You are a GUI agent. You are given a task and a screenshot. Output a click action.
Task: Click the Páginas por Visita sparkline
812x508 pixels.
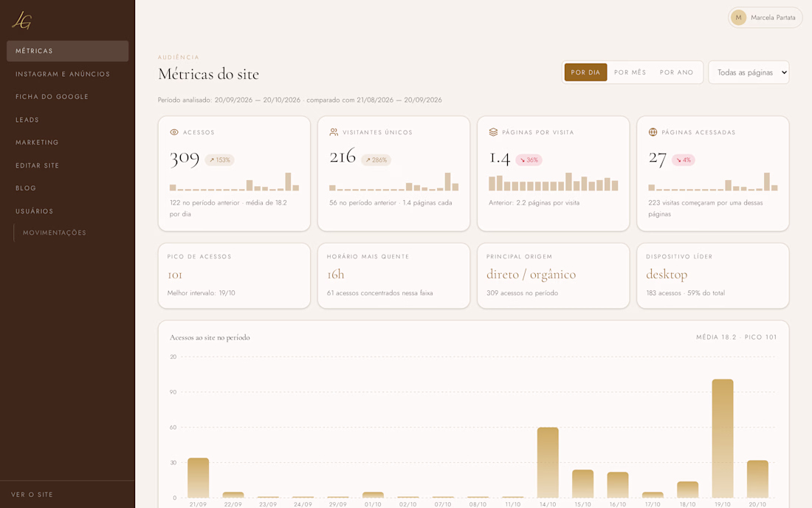point(553,182)
